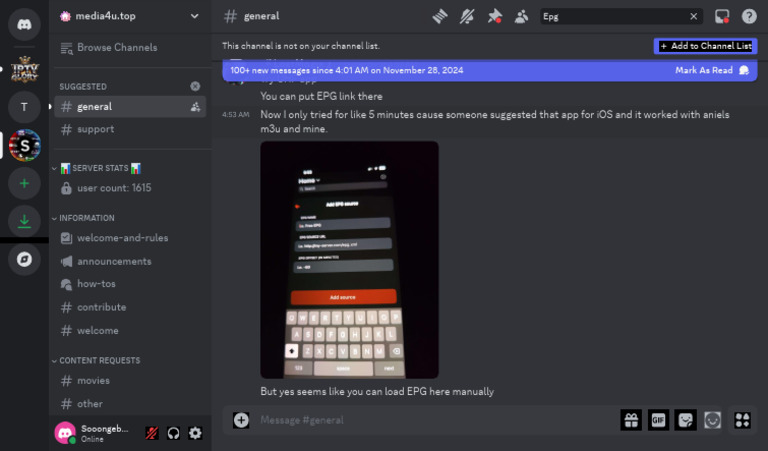
Task: Toggle notification settings bell icon
Action: tap(467, 16)
